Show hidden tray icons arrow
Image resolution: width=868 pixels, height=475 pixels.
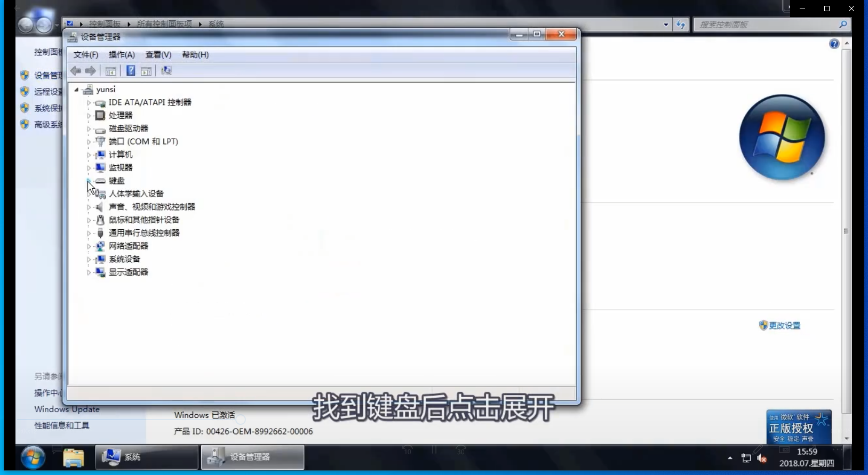click(730, 458)
